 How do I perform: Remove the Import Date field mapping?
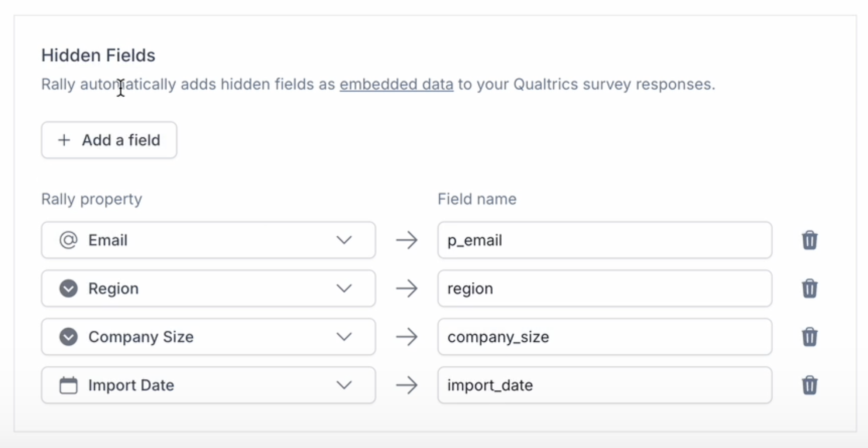pyautogui.click(x=809, y=385)
